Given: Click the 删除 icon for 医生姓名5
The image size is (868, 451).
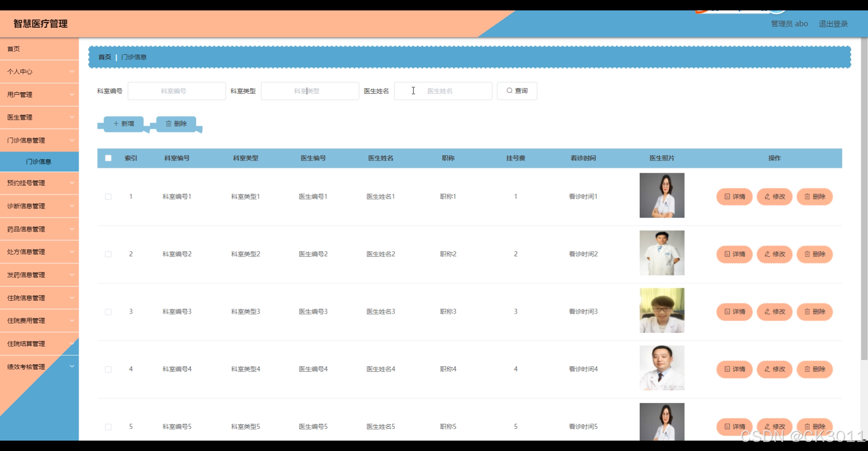Looking at the screenshot, I should pyautogui.click(x=807, y=426).
